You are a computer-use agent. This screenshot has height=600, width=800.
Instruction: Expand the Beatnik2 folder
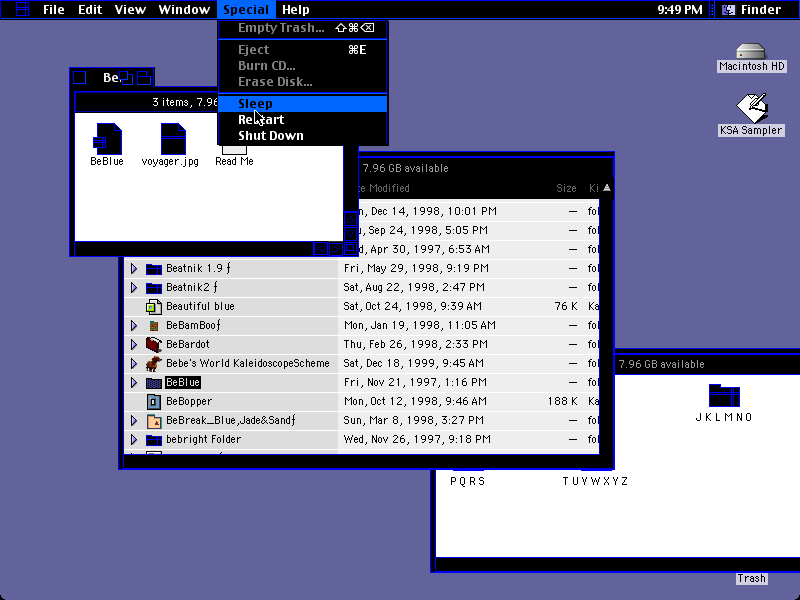pyautogui.click(x=134, y=288)
